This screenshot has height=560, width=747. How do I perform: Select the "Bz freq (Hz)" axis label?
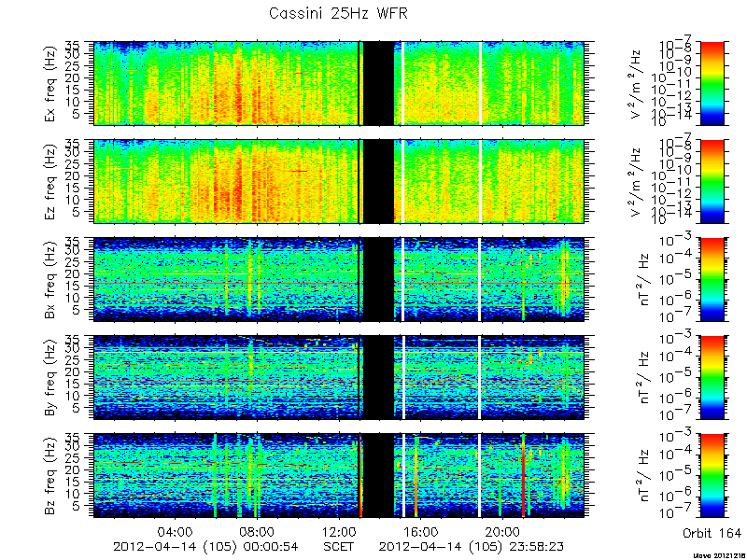[51, 475]
